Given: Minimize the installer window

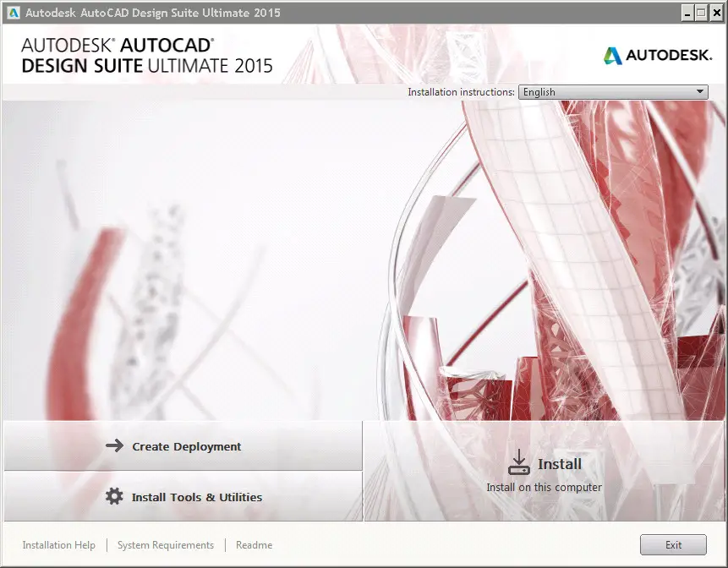Looking at the screenshot, I should coord(687,13).
